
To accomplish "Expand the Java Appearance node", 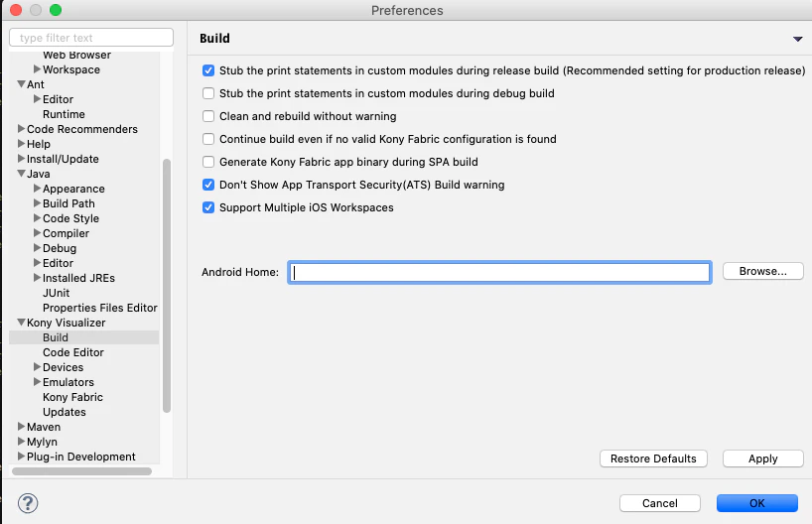I will click(37, 188).
